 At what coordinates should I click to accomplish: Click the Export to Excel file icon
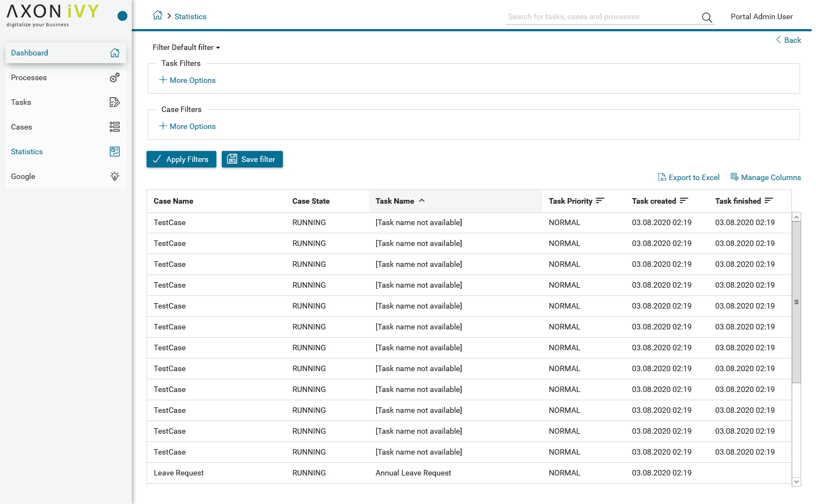[662, 177]
